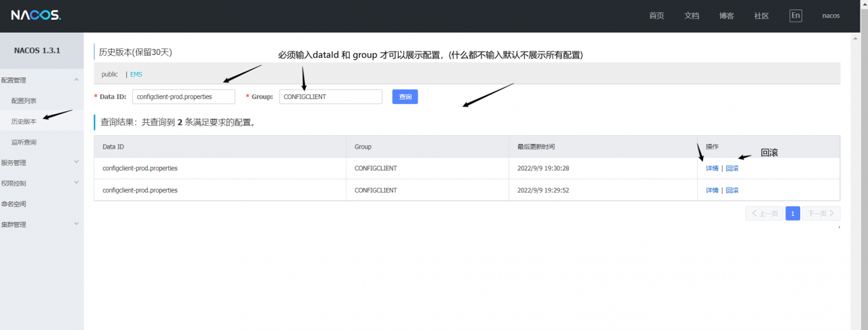868x330 pixels.
Task: Open 配置列表 in the sidebar
Action: coord(24,100)
